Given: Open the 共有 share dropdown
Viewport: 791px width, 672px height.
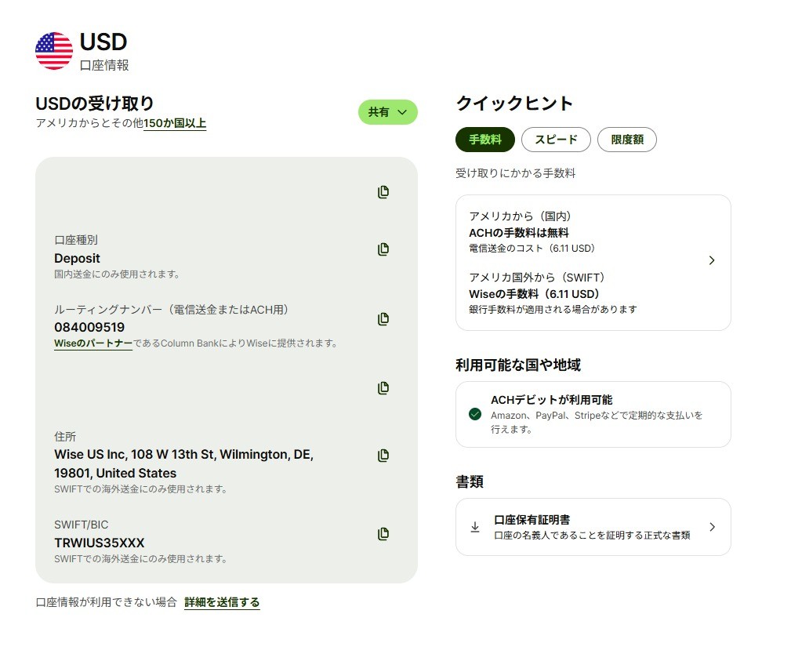Looking at the screenshot, I should (x=387, y=112).
